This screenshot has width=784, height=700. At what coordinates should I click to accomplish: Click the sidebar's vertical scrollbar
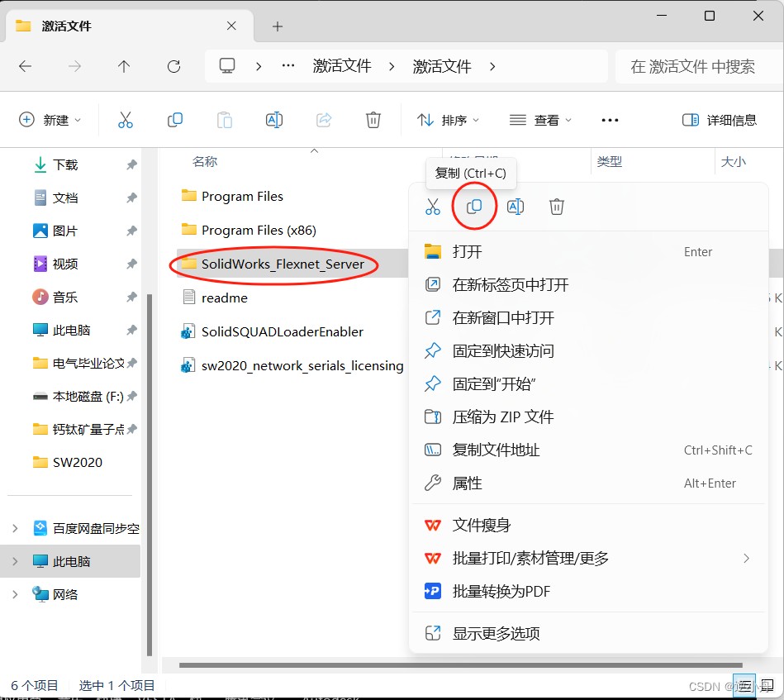(x=149, y=475)
